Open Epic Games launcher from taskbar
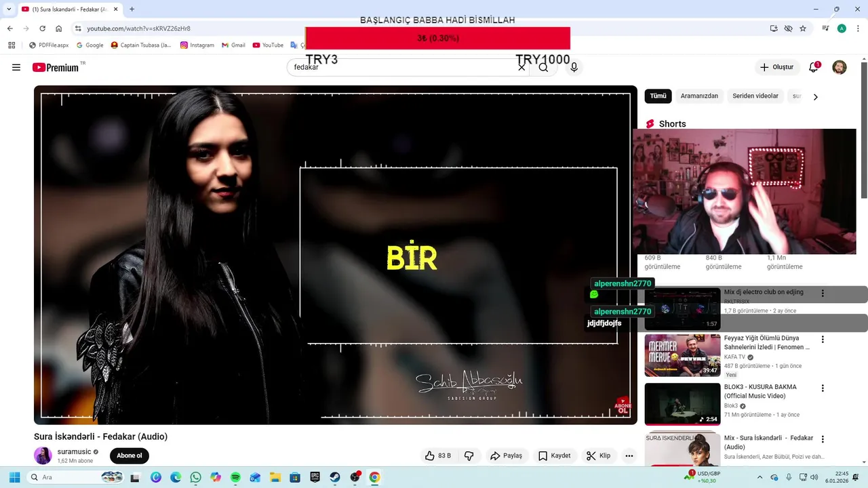This screenshot has height=488, width=868. (315, 477)
